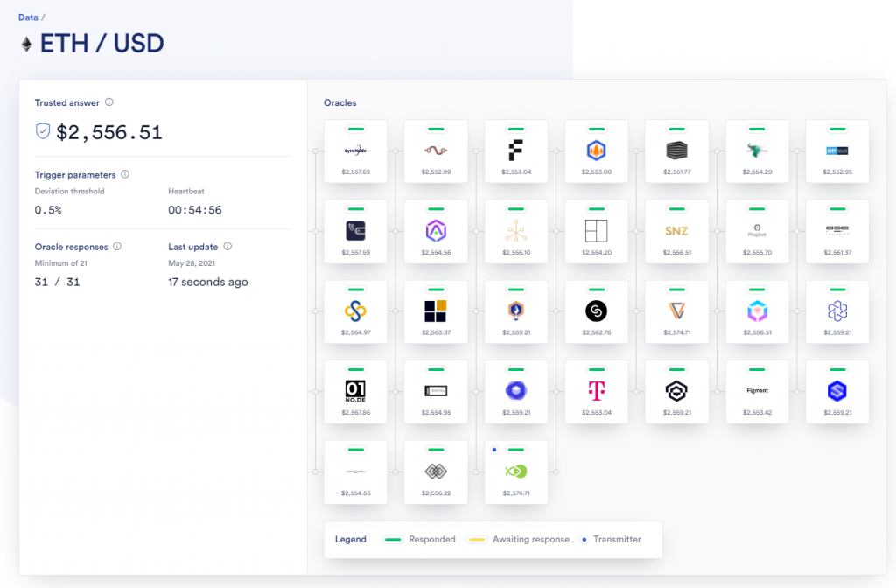This screenshot has height=588, width=896.
Task: Open the Data breadcrumb link
Action: (x=28, y=17)
